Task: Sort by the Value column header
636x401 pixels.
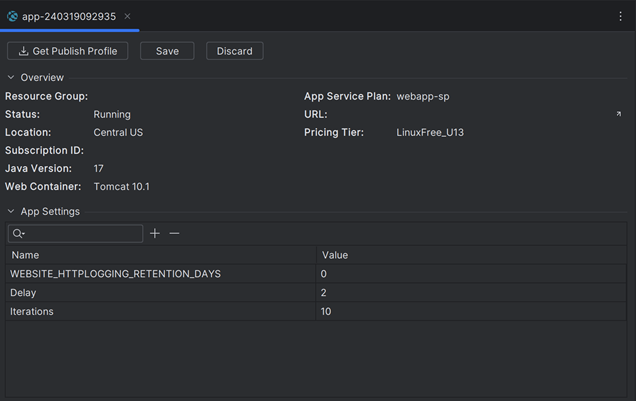Action: [471, 255]
